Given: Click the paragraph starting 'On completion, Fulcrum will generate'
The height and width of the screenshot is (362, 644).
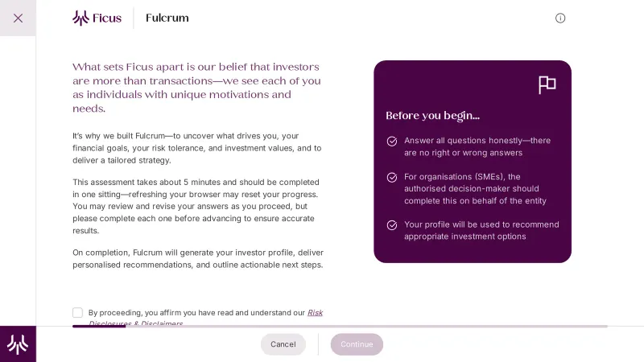Looking at the screenshot, I should [196, 258].
